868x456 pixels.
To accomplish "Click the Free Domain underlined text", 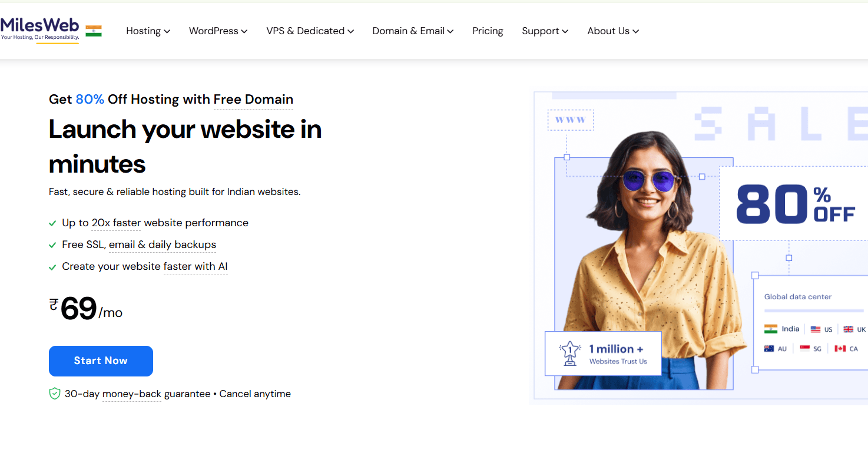I will pyautogui.click(x=253, y=100).
